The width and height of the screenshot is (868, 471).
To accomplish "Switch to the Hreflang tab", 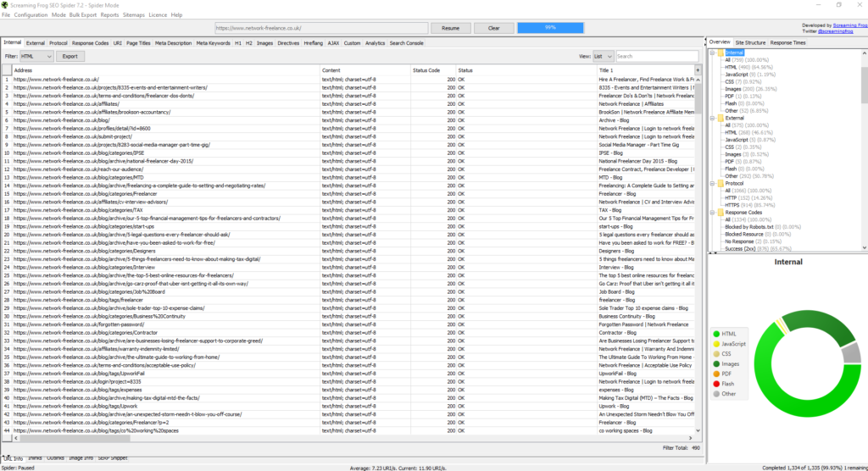I will pos(314,43).
